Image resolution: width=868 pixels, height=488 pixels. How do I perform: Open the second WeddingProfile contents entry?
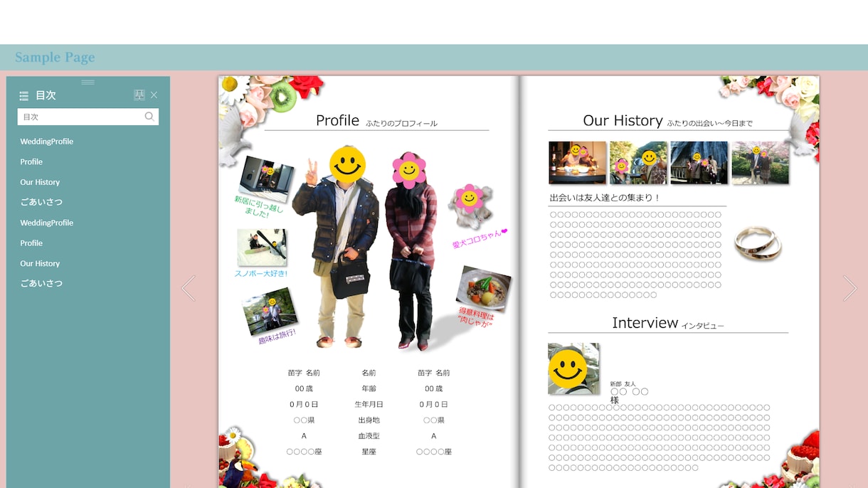click(x=47, y=223)
